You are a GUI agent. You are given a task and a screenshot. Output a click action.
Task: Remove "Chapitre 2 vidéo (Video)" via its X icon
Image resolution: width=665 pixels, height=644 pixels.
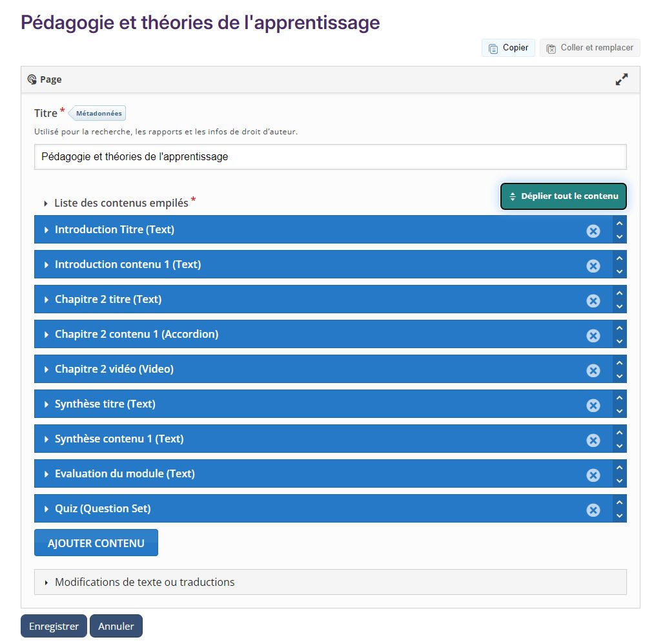pyautogui.click(x=593, y=369)
